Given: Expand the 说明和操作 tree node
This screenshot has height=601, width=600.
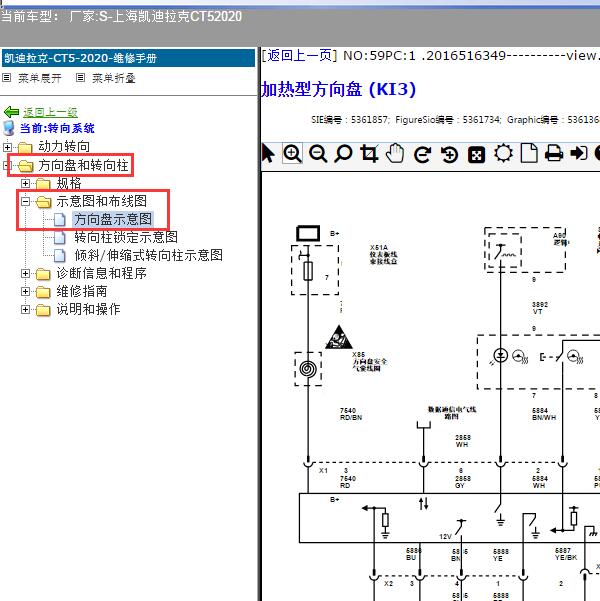Looking at the screenshot, I should pyautogui.click(x=25, y=309).
